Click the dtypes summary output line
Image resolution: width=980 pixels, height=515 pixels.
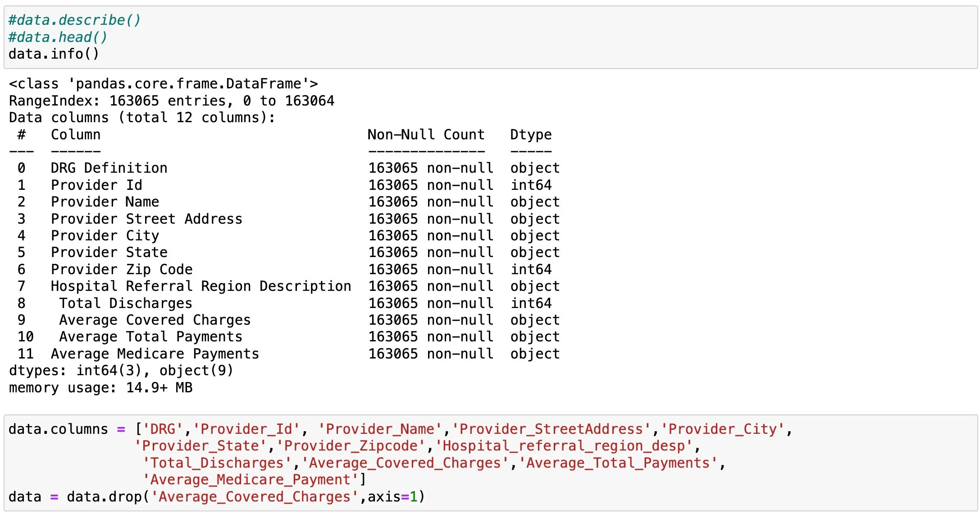[x=121, y=371]
